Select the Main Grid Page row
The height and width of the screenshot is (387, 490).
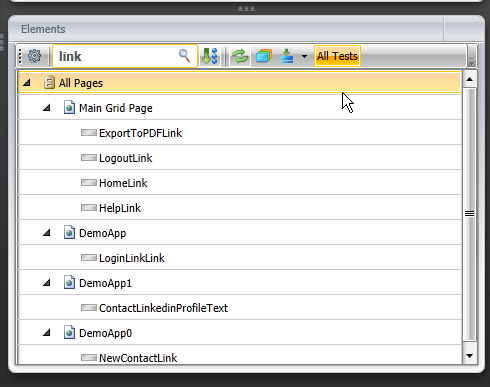(239, 108)
